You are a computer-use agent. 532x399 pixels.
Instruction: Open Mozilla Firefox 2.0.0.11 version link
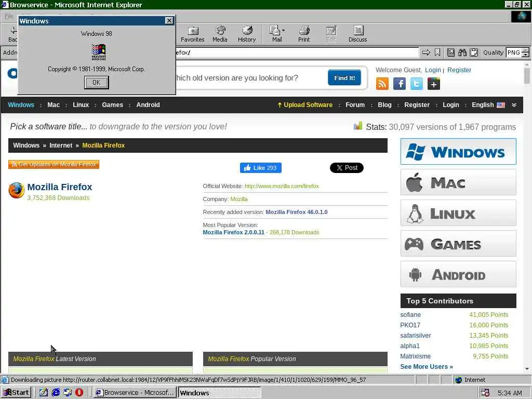click(233, 232)
